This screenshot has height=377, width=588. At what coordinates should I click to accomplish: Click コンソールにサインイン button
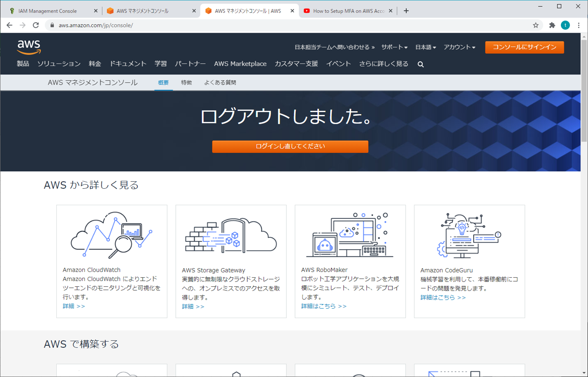click(525, 47)
